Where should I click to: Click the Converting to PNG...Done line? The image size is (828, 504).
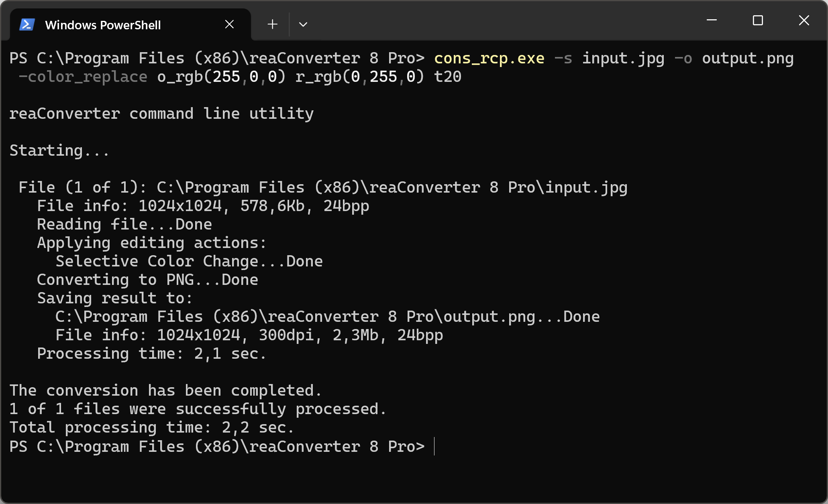pyautogui.click(x=147, y=280)
